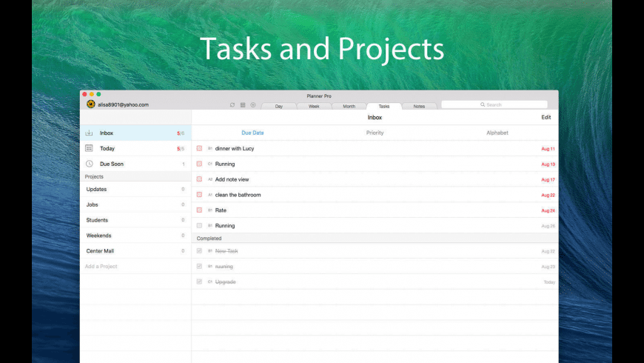Click the Aug 26 due date
This screenshot has height=363, width=644.
tap(548, 226)
